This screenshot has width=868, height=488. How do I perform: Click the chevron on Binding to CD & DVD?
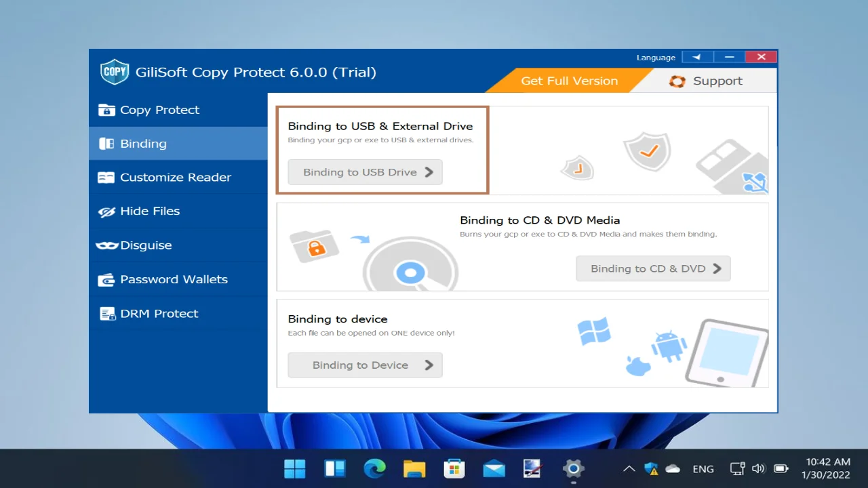717,268
